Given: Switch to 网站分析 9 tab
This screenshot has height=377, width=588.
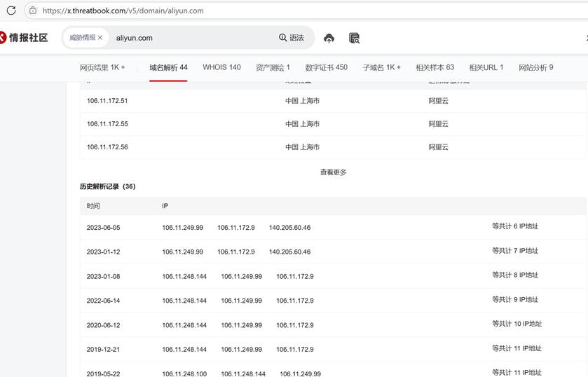Looking at the screenshot, I should tap(536, 67).
